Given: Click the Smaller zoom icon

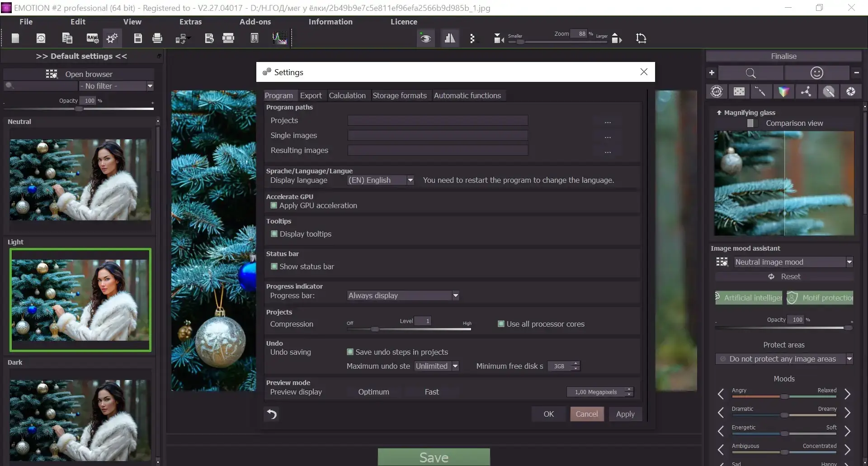Looking at the screenshot, I should tap(499, 39).
